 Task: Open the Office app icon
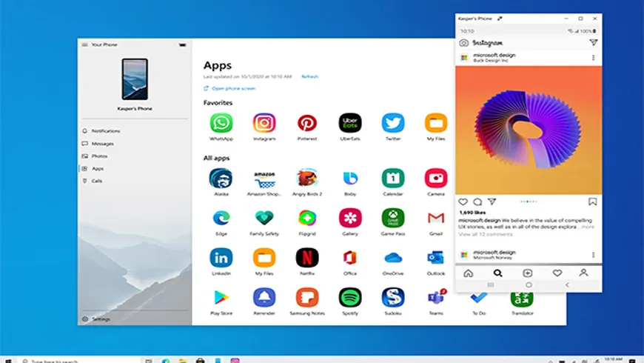point(350,258)
